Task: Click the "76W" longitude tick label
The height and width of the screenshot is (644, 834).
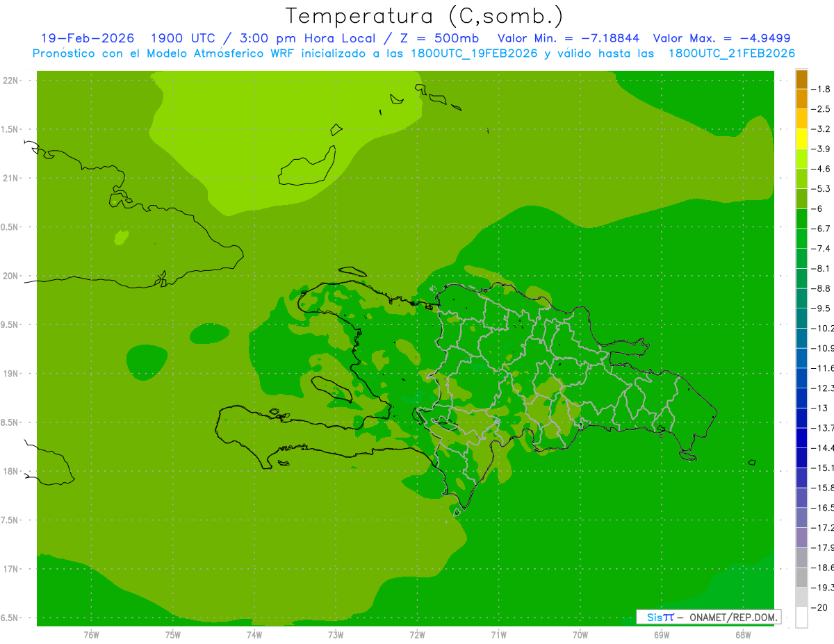Action: 91,634
